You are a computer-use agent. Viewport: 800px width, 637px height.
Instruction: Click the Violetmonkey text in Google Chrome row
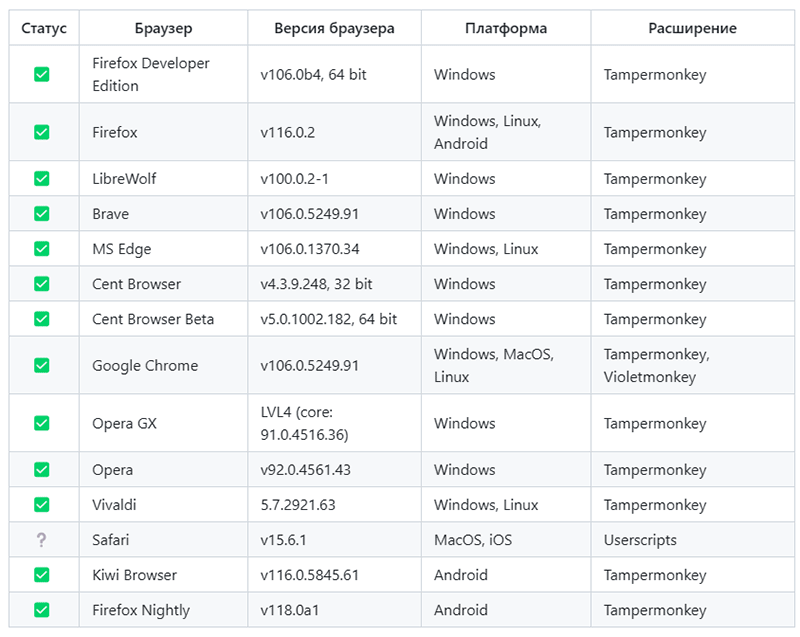pos(649,377)
